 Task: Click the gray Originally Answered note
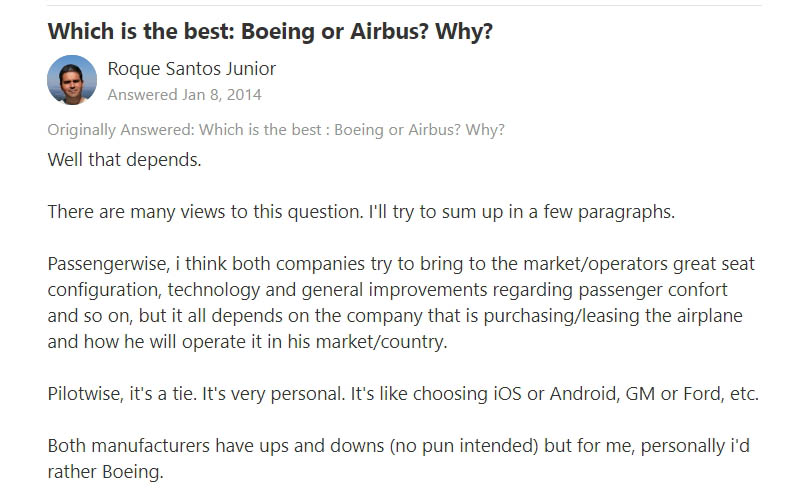[x=276, y=131]
